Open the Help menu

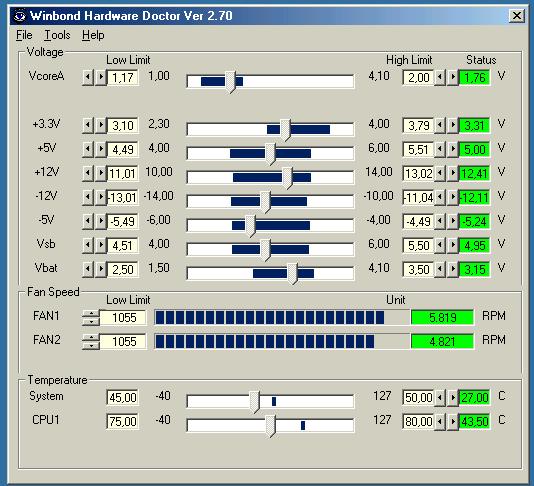point(93,35)
